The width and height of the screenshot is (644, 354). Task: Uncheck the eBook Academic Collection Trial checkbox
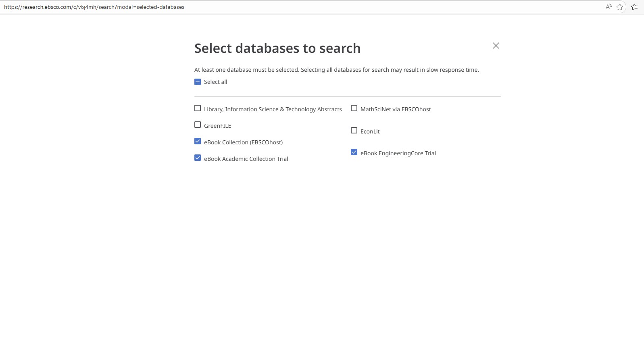pyautogui.click(x=198, y=158)
